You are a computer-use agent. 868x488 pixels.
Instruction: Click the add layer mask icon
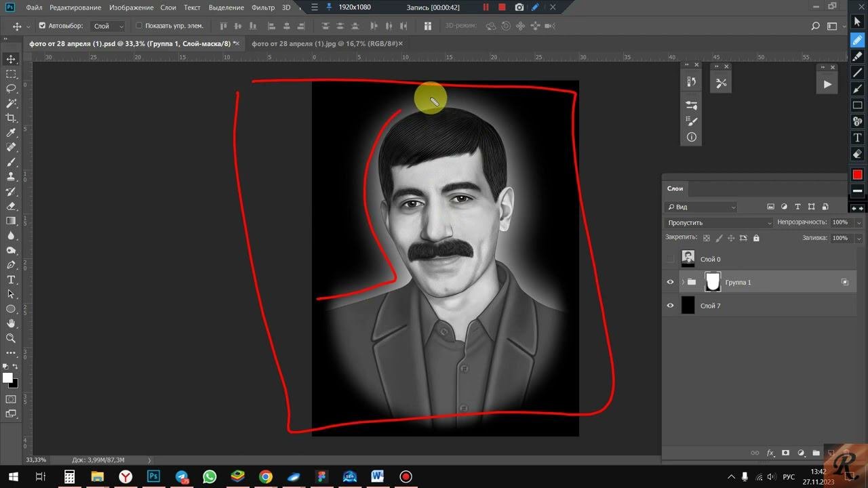pyautogui.click(x=785, y=453)
